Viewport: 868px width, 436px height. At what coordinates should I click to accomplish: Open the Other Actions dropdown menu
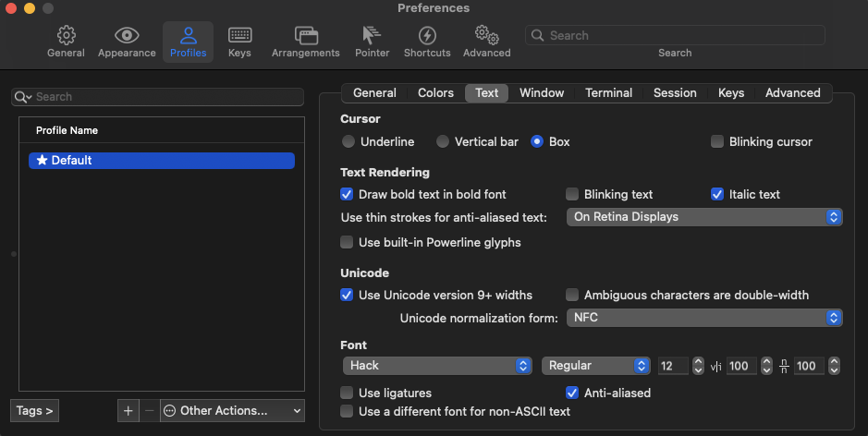tap(232, 410)
